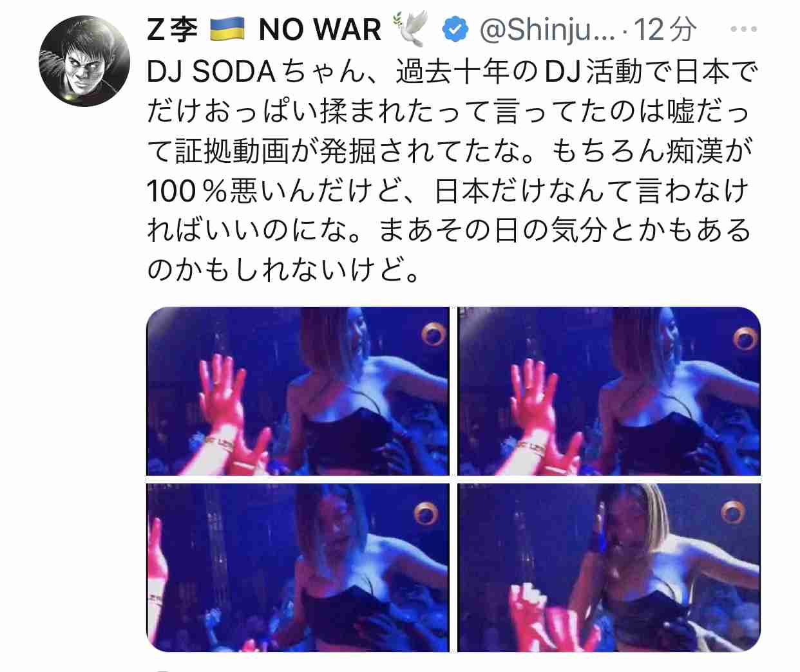Click tweet line starting て証拠動画
This screenshot has height=672, width=800.
point(450,151)
